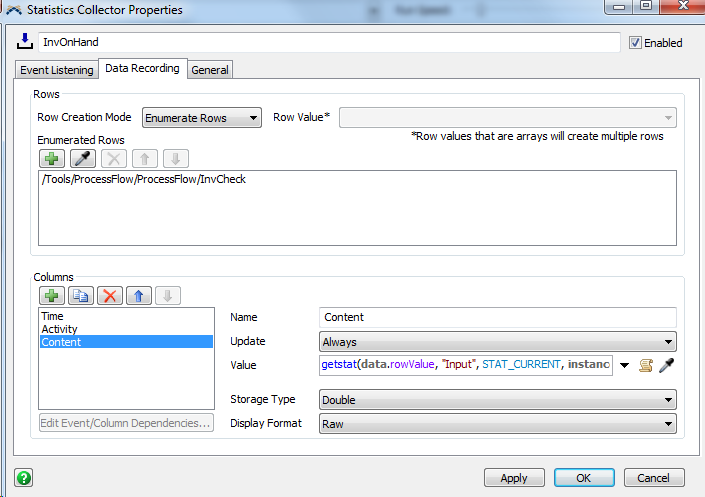Open the code editor scroll icon beside Value
This screenshot has height=497, width=705.
pos(646,366)
